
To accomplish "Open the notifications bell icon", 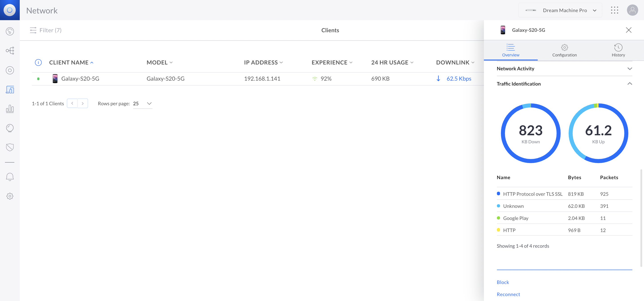I will click(x=10, y=177).
